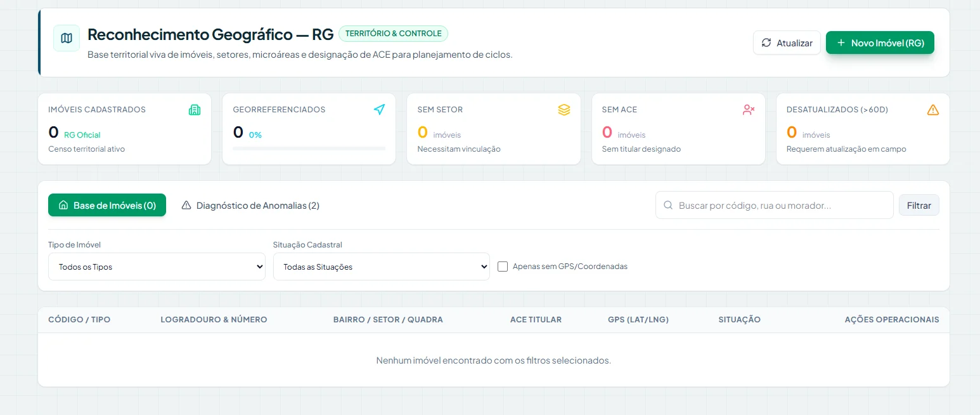This screenshot has height=415, width=980.
Task: Click the Território & Controle badge
Action: click(x=393, y=34)
